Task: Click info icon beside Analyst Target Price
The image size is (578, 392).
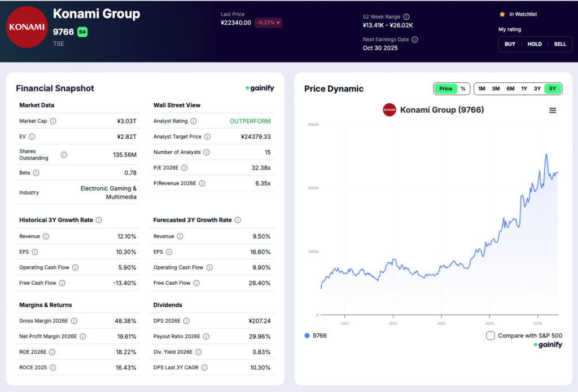Action: tap(207, 137)
